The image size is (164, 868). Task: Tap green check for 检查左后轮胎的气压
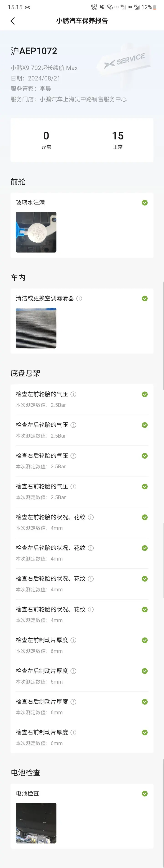(145, 425)
